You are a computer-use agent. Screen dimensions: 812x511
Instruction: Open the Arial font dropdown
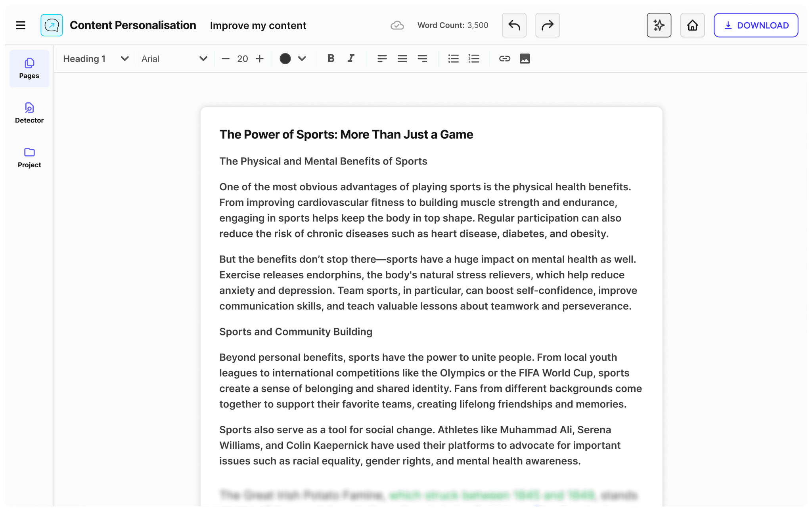pos(174,59)
